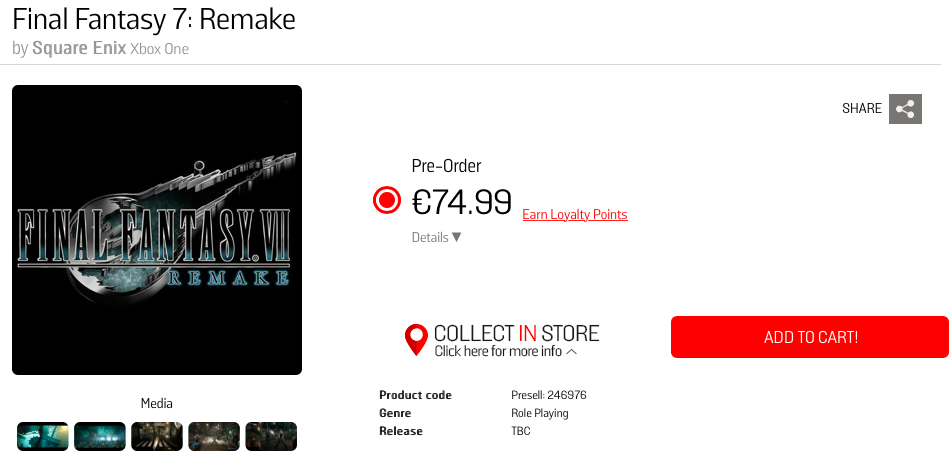The width and height of the screenshot is (949, 460).
Task: Expand the Details dropdown arrow
Action: pyautogui.click(x=457, y=238)
